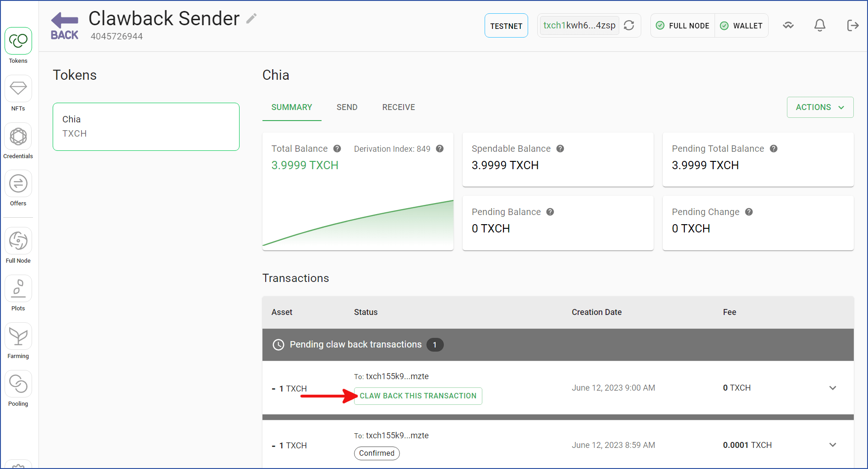Select the Credentials icon in the sidebar

[x=18, y=136]
